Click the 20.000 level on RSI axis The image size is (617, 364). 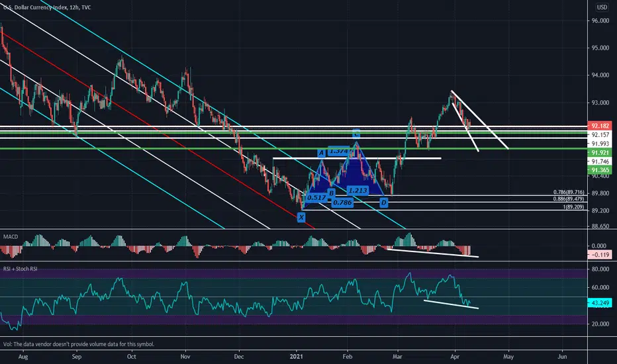click(x=600, y=324)
